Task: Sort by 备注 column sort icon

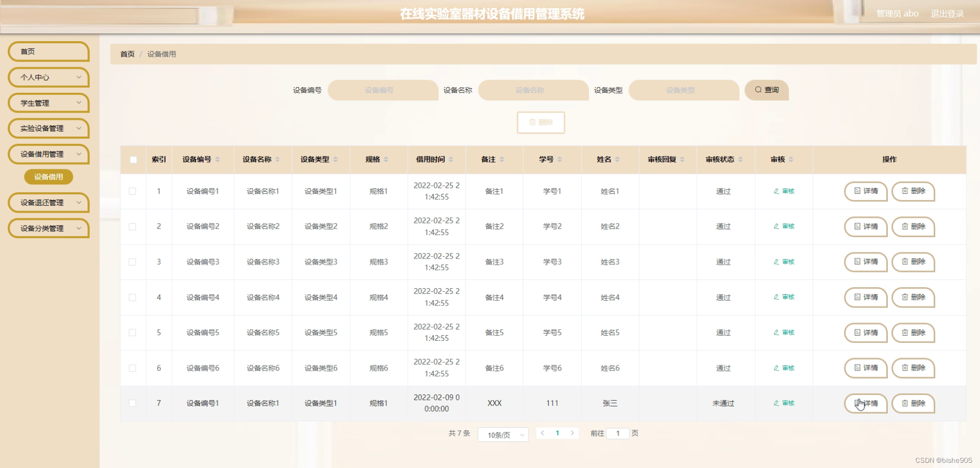Action: click(x=501, y=159)
